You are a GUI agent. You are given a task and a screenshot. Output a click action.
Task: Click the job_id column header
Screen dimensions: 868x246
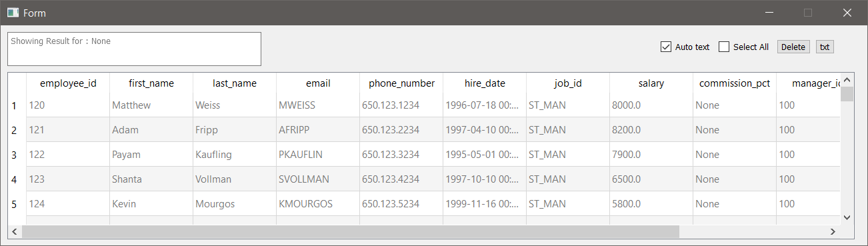pyautogui.click(x=568, y=83)
